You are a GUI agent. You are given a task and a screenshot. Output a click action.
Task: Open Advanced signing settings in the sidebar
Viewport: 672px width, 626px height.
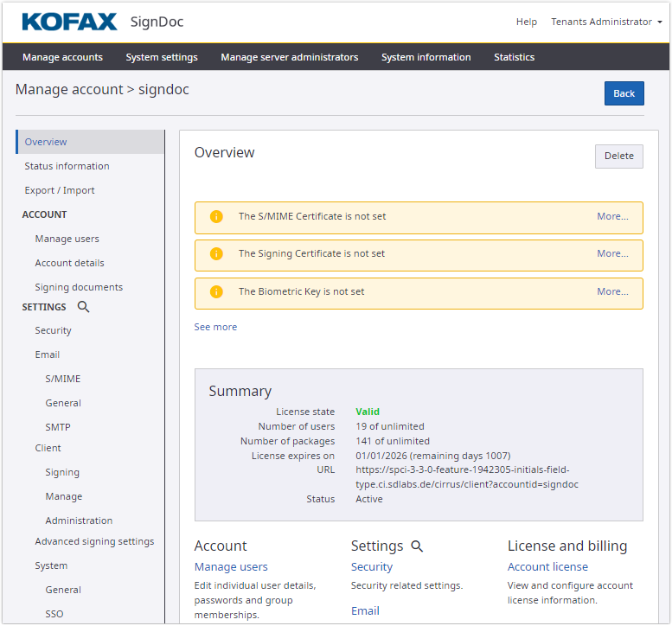(94, 542)
